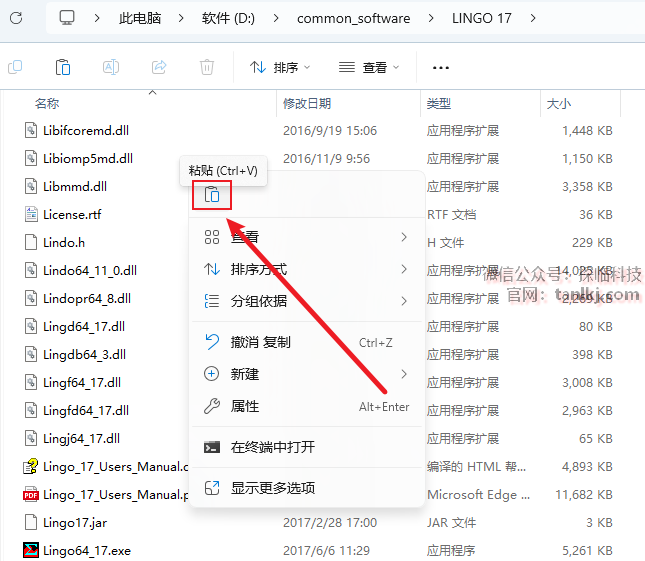
Task: Click the Lindo.h file icon
Action: pos(31,242)
